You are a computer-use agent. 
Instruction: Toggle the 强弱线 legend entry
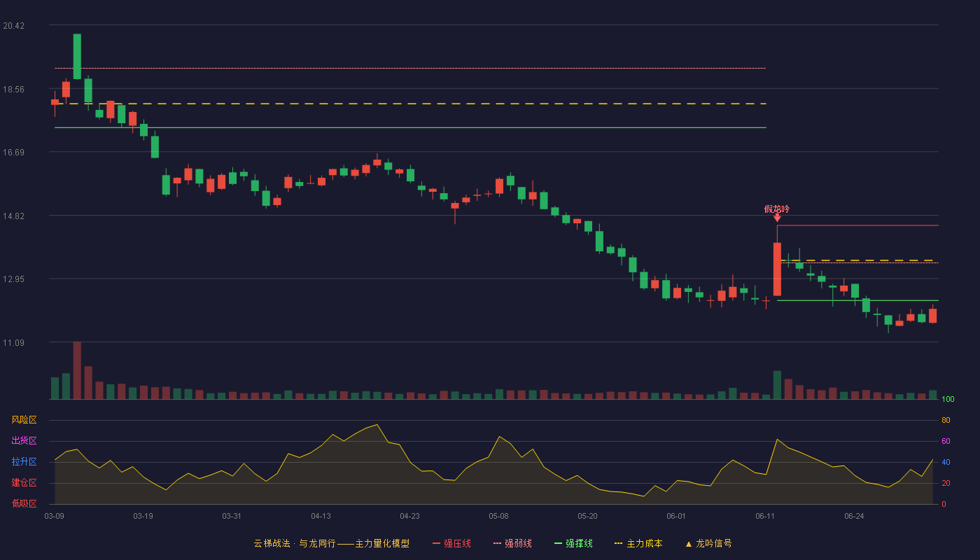[512, 543]
